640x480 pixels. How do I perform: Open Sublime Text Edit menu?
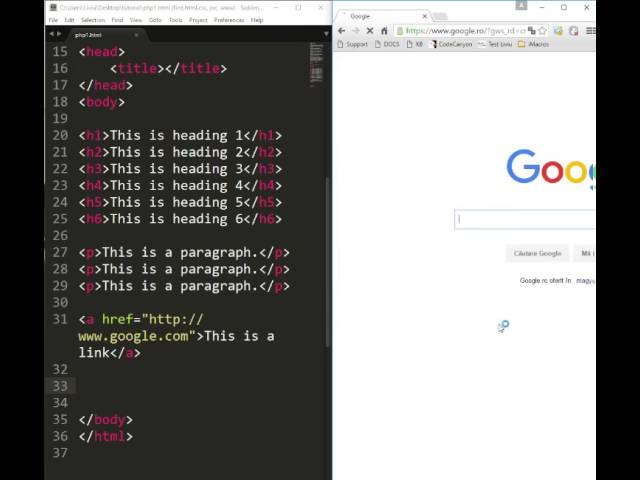click(x=69, y=20)
